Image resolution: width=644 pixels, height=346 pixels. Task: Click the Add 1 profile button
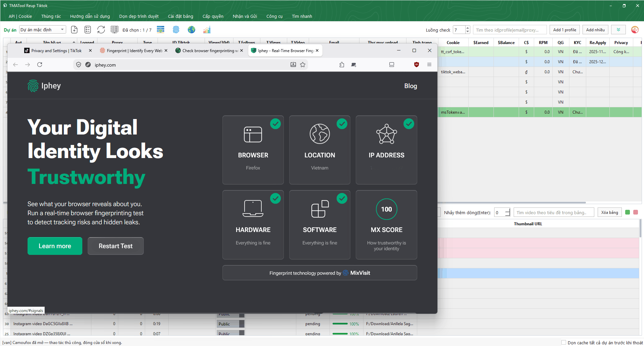(x=564, y=30)
